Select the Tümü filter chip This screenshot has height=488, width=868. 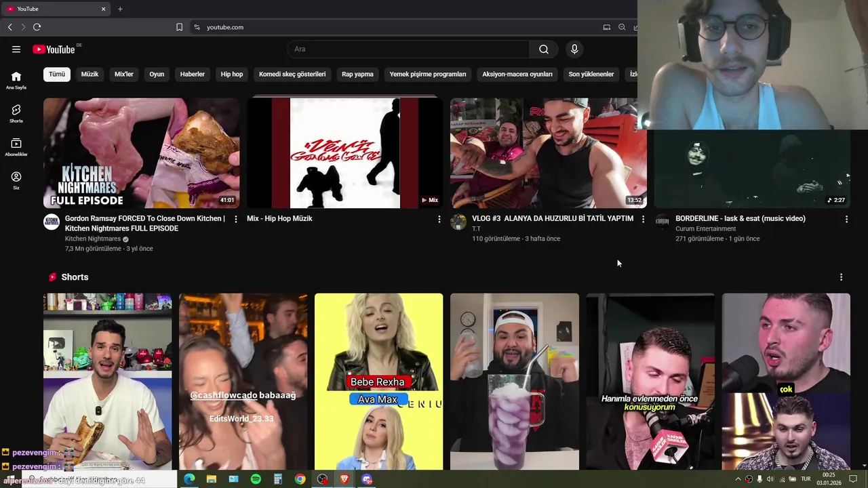57,74
